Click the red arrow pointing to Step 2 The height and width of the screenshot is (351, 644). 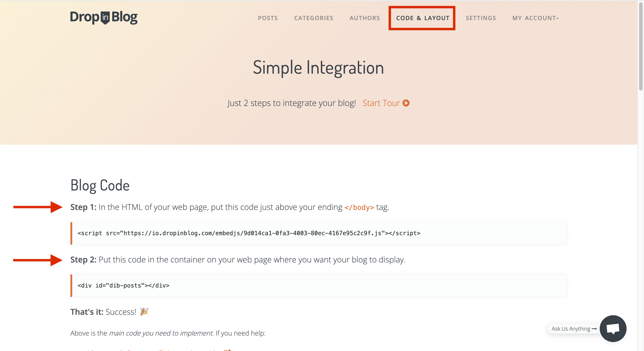(x=38, y=260)
